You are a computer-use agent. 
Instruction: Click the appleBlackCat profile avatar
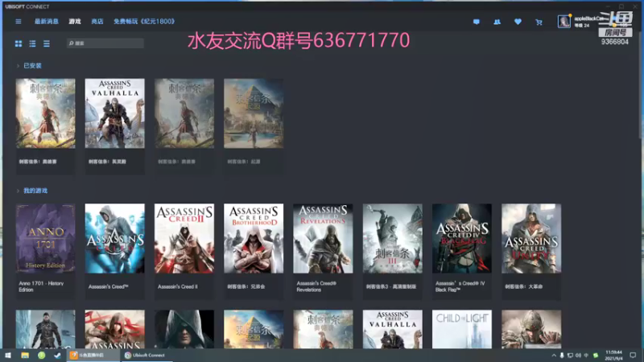tap(564, 22)
